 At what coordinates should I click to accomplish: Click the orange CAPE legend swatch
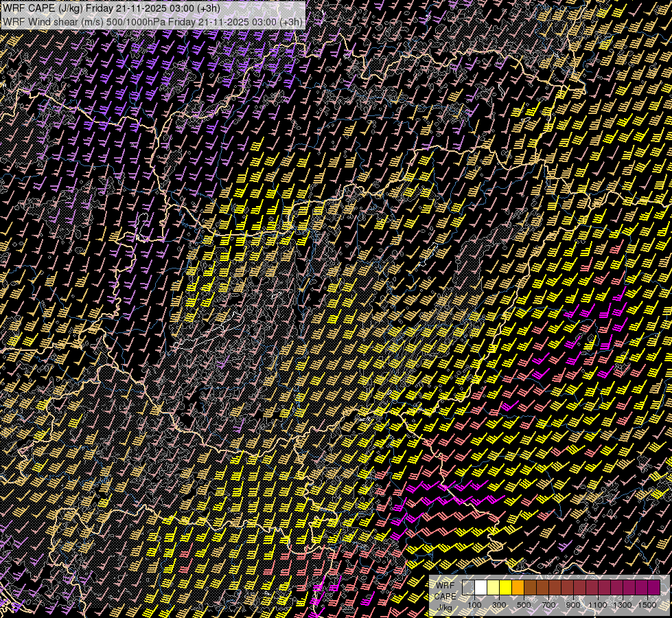(518, 587)
